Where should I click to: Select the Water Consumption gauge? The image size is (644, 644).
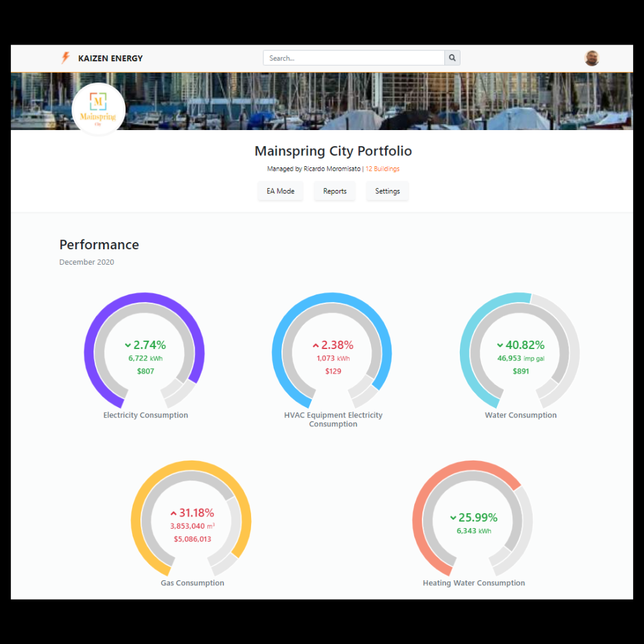(x=520, y=352)
